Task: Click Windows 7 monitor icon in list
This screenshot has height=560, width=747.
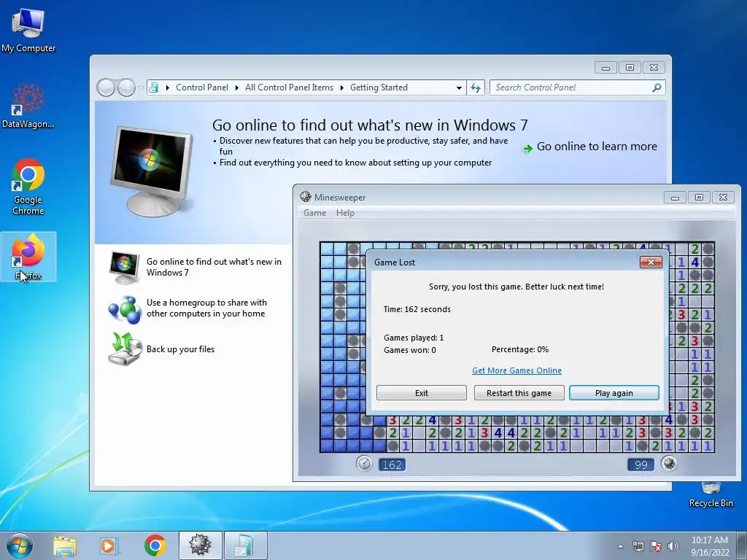Action: coord(125,268)
